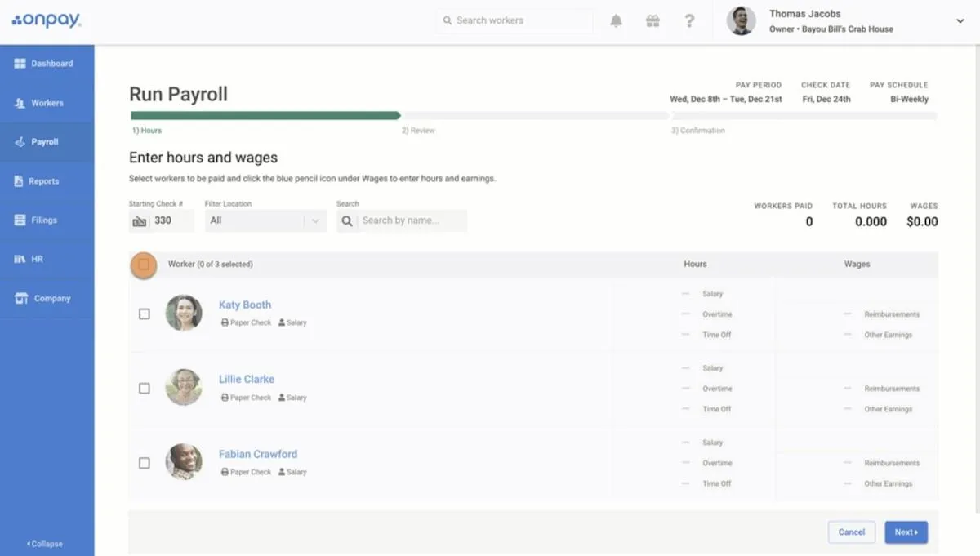This screenshot has width=980, height=556.
Task: Click Katy Booth's Salary type tag
Action: point(292,322)
